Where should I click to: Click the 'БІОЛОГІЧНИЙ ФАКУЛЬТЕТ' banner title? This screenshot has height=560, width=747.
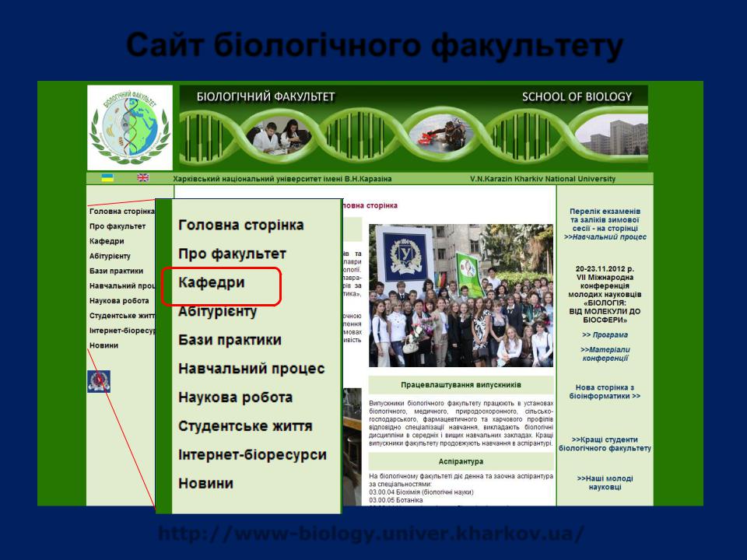coord(266,96)
